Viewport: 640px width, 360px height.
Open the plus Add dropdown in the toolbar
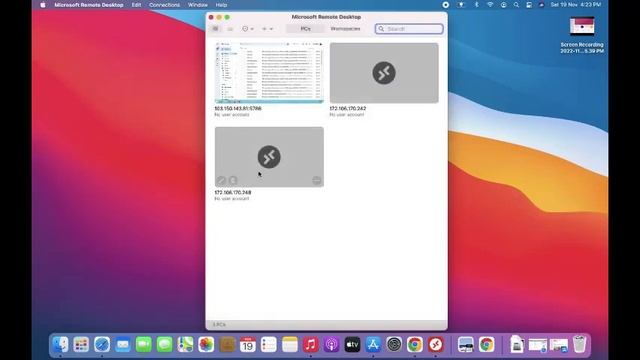[x=267, y=29]
